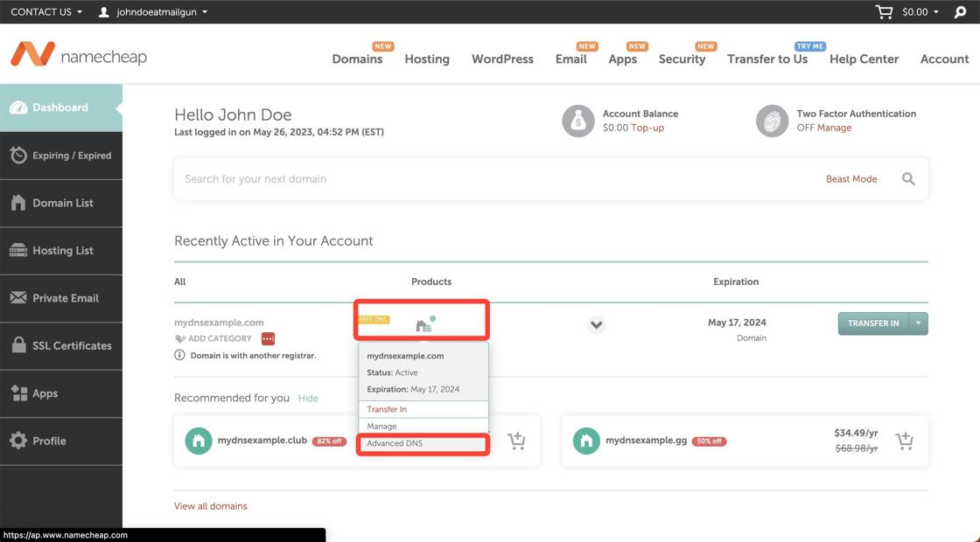Viewport: 980px width, 542px height.
Task: Click the two-factor Manage link
Action: [835, 128]
